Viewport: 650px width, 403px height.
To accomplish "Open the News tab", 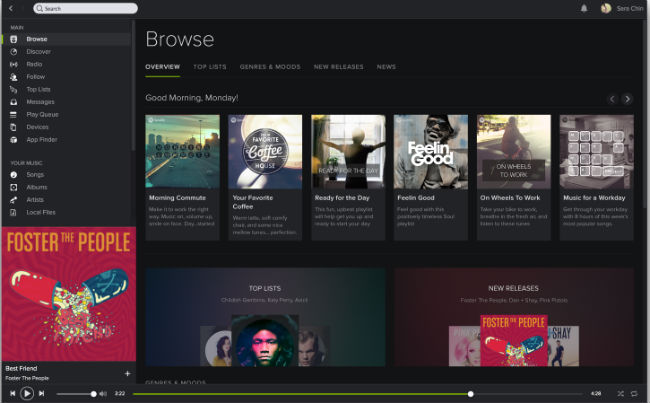I will click(386, 67).
